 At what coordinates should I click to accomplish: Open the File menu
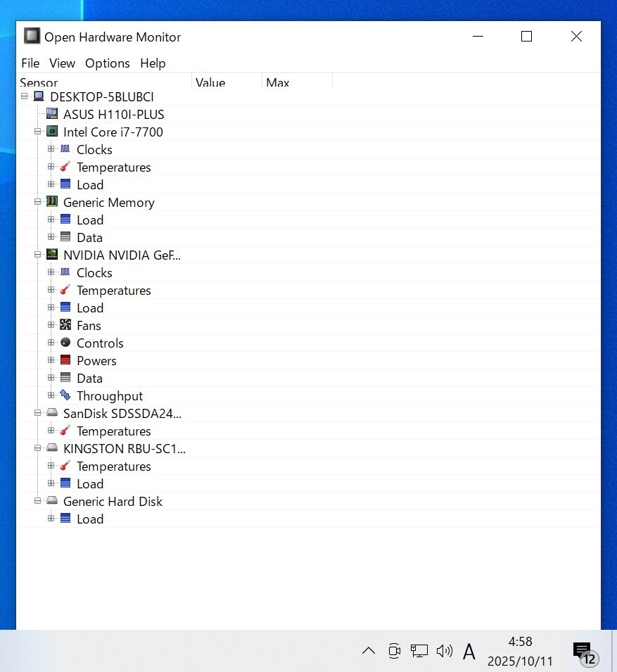(30, 63)
